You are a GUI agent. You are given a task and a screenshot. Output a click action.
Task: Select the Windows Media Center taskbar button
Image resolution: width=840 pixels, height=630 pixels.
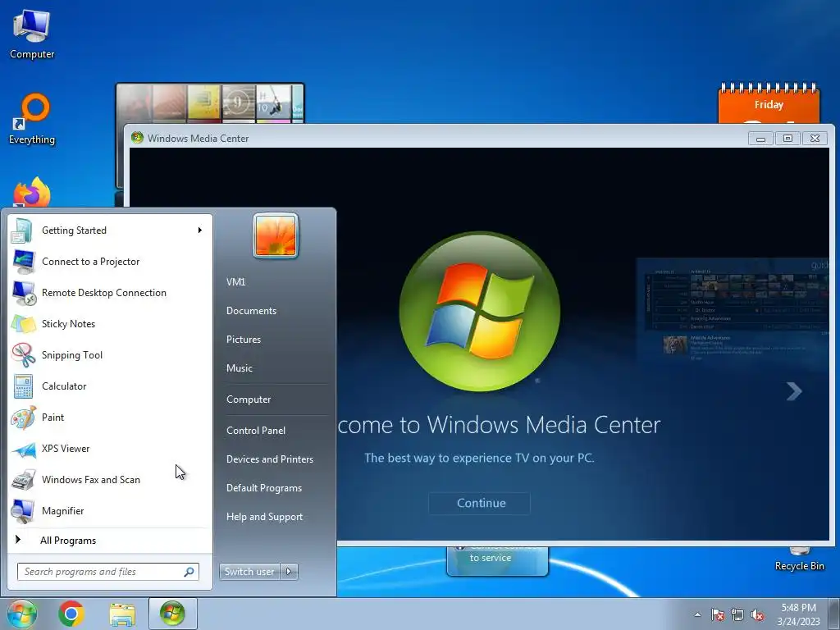pos(172,614)
